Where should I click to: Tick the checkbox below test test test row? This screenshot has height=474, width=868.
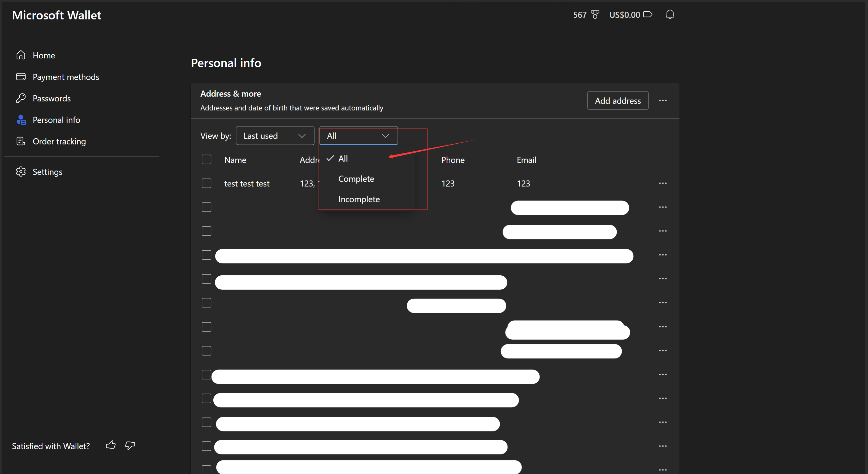click(x=206, y=207)
